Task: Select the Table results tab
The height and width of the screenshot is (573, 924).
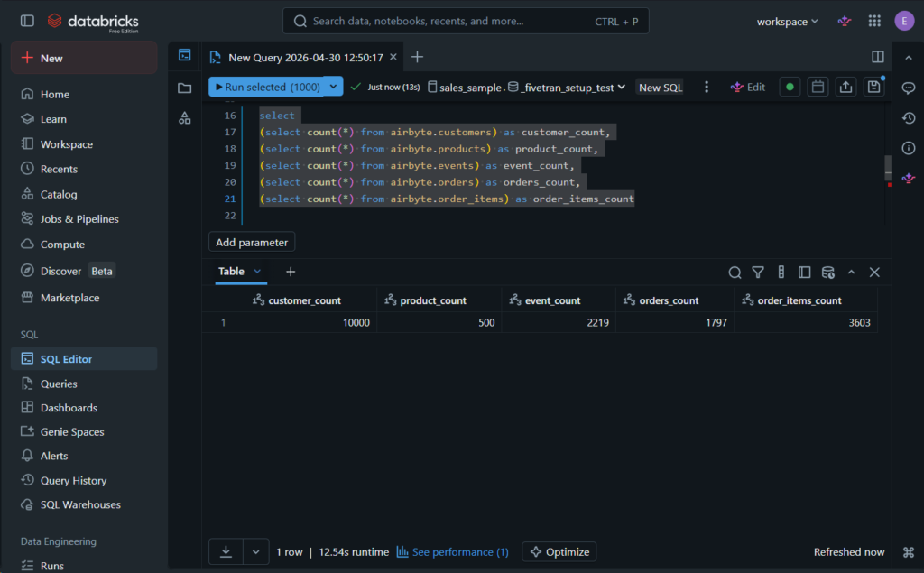Action: [231, 272]
